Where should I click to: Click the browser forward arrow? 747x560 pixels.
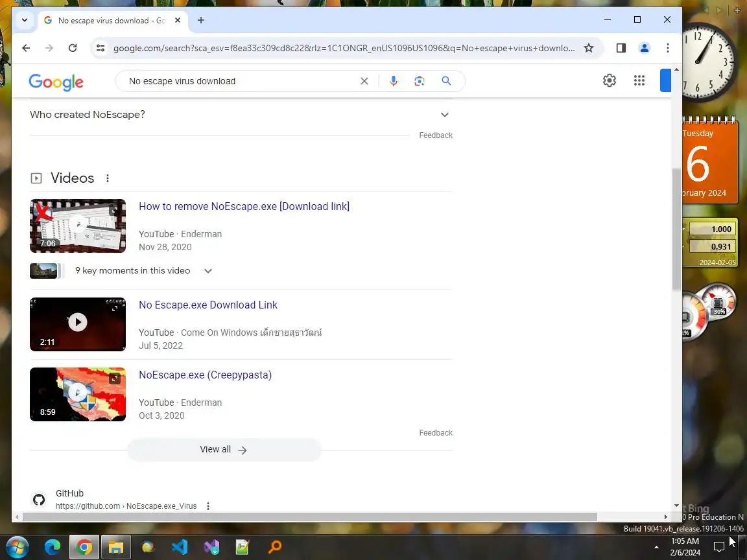[49, 47]
